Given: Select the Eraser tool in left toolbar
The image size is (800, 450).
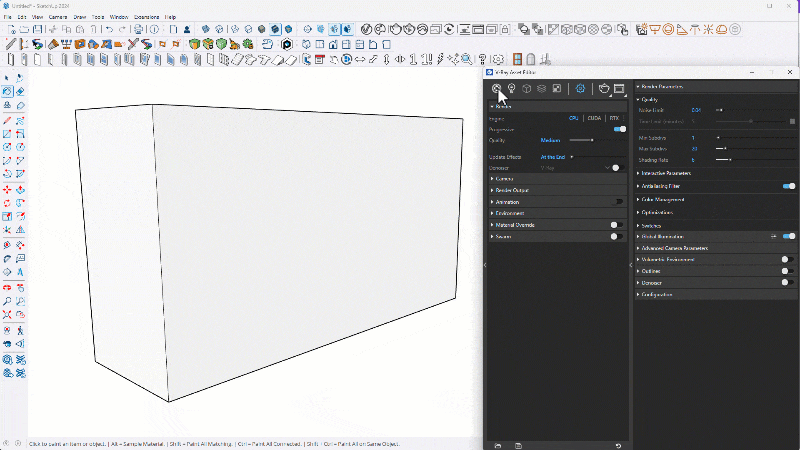Looking at the screenshot, I should click(20, 92).
